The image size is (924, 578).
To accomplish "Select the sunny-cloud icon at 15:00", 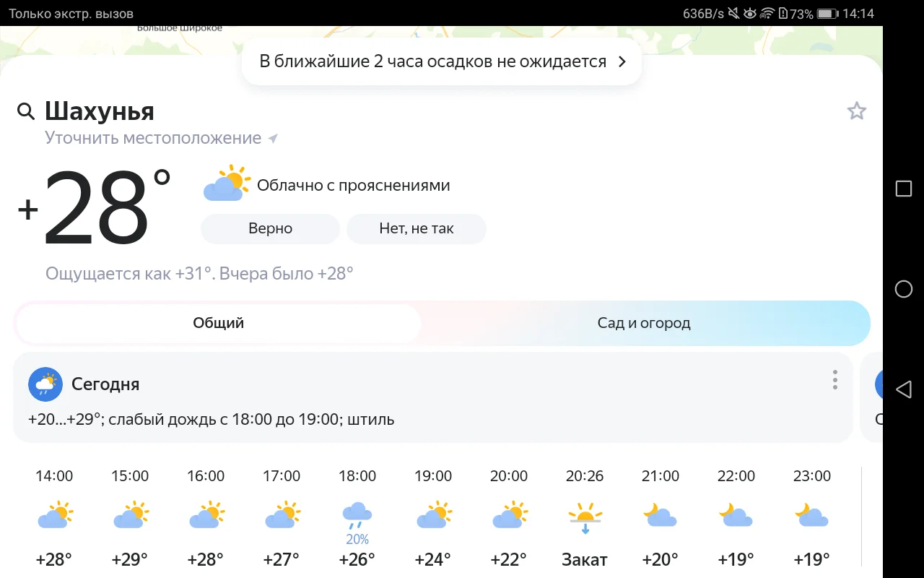I will tap(130, 514).
